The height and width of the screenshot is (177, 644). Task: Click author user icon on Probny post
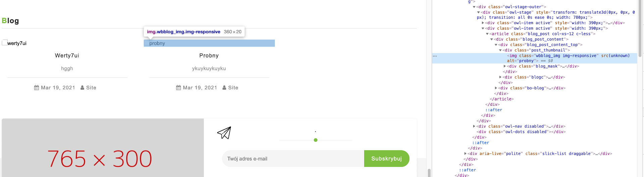coord(224,88)
